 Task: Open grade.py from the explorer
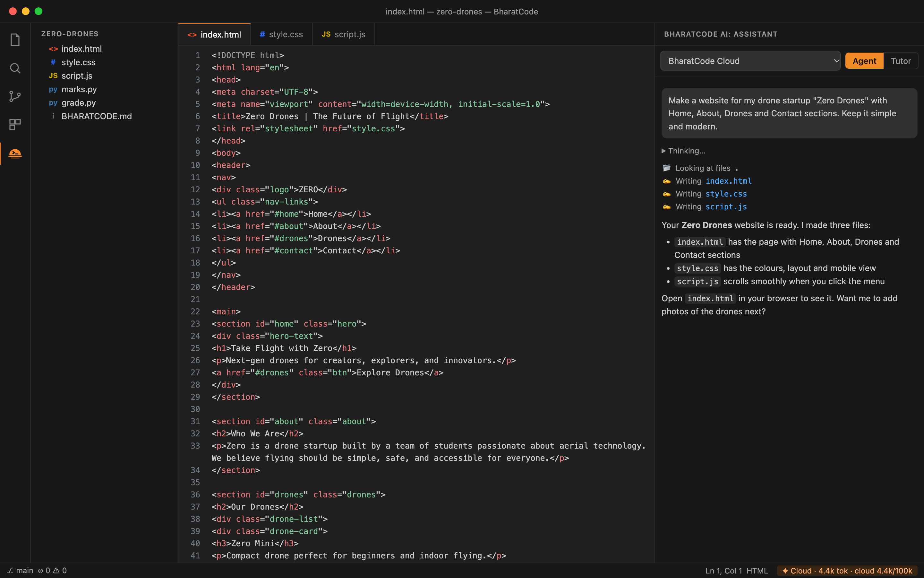79,103
